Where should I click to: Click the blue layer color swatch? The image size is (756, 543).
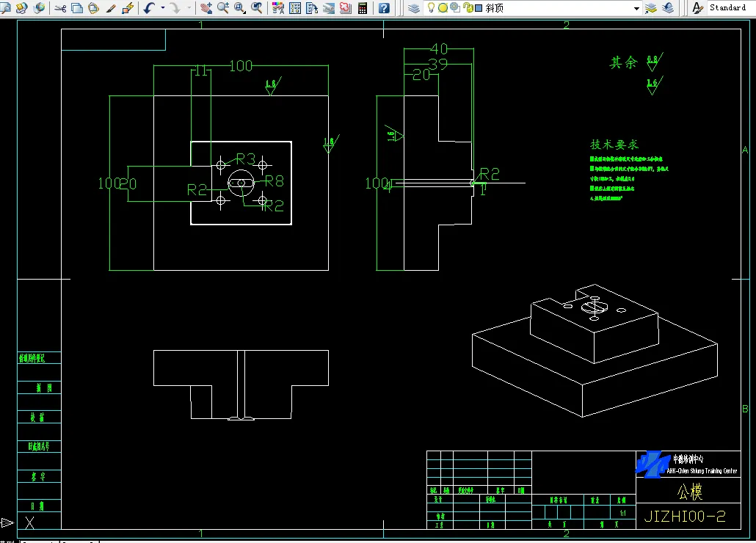click(x=479, y=8)
